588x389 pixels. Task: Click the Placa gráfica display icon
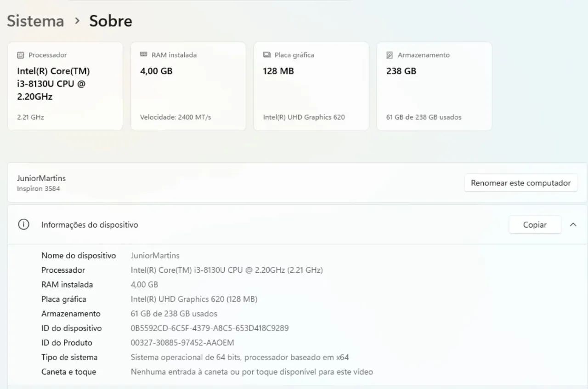pos(266,55)
